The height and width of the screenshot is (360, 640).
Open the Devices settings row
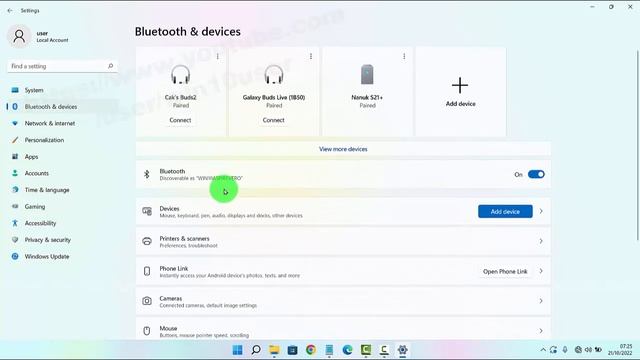343,211
